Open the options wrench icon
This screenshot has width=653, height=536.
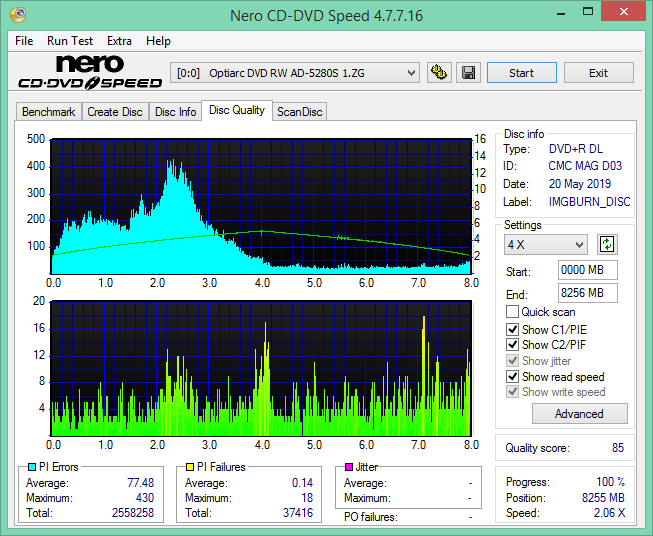(x=439, y=73)
